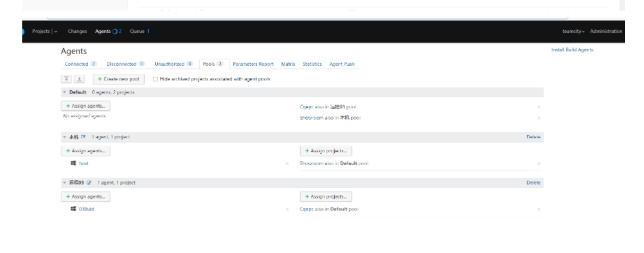This screenshot has width=644, height=253.
Task: Click the edit pencil icon next to 本机 pool
Action: coord(83,137)
